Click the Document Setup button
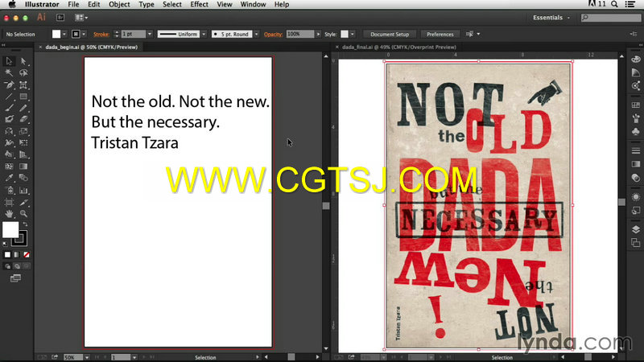Image resolution: width=644 pixels, height=362 pixels. pyautogui.click(x=390, y=34)
